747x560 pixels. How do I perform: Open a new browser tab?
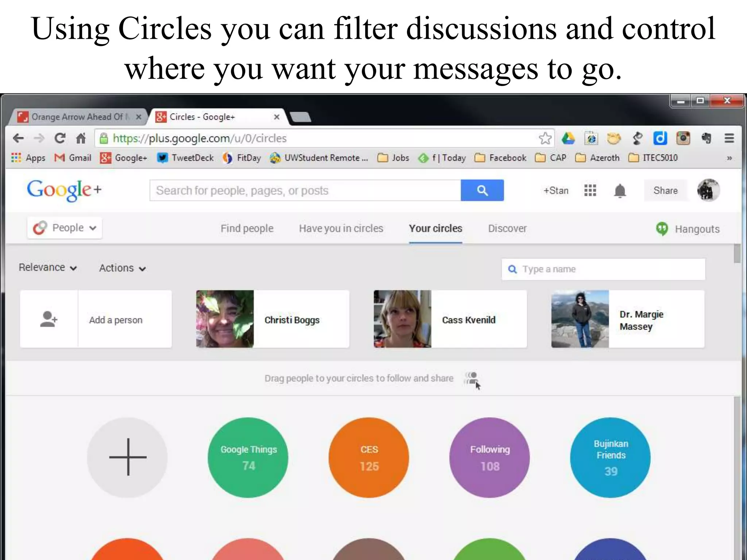tap(300, 117)
